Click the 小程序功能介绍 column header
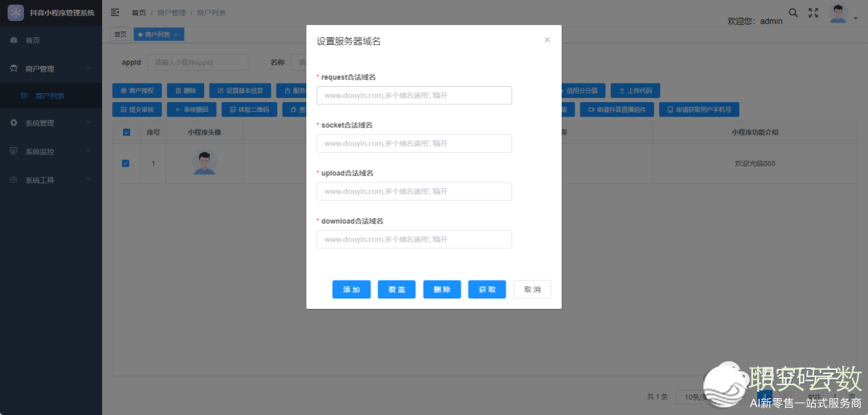 (x=755, y=133)
